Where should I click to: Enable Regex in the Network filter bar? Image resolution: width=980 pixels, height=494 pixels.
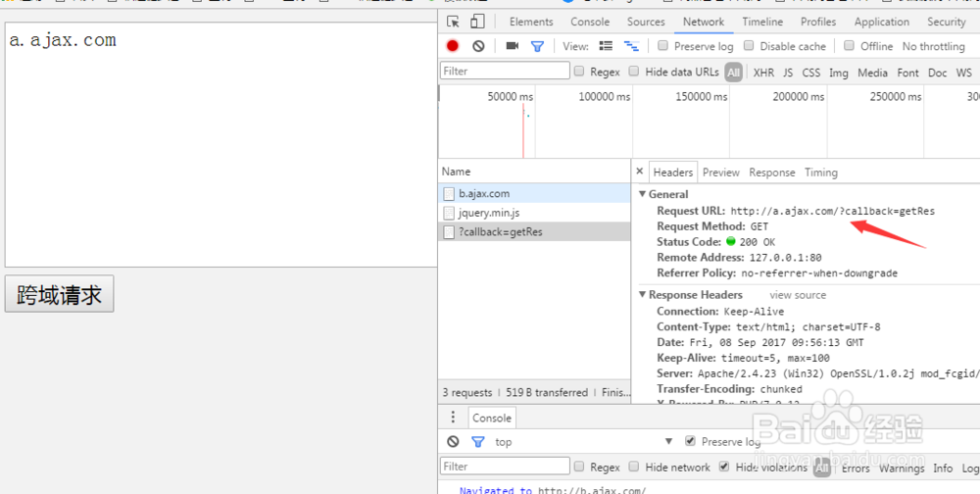pyautogui.click(x=579, y=72)
